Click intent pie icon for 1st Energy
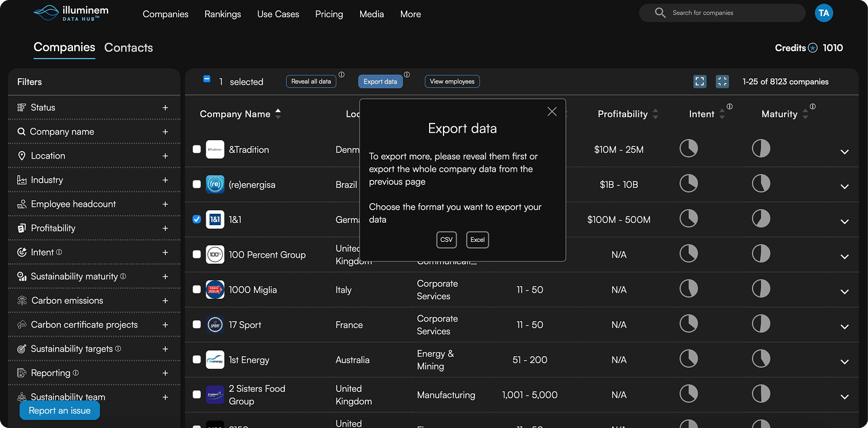 coord(689,358)
